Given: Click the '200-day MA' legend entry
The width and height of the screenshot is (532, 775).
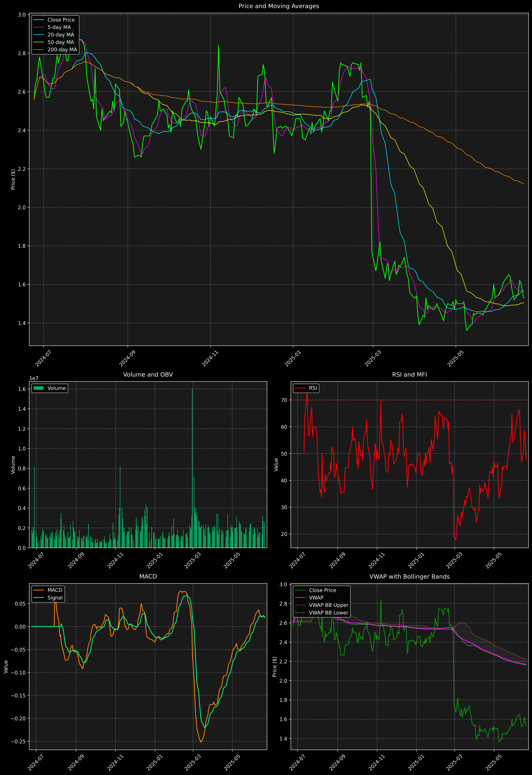Looking at the screenshot, I should (x=62, y=50).
